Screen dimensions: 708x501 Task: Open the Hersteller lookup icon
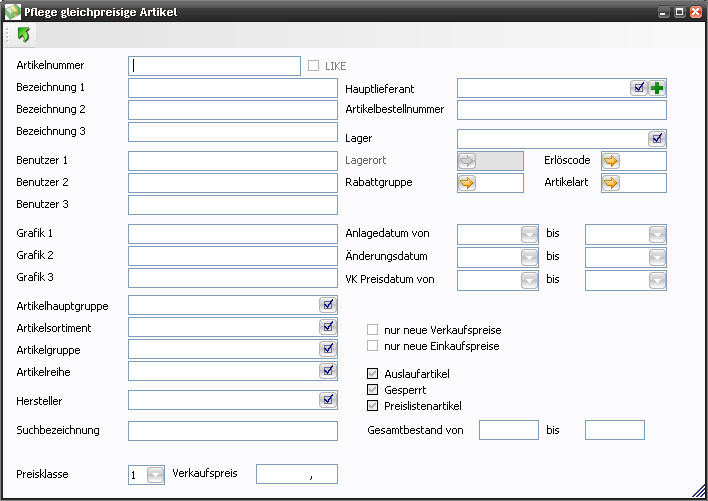pos(327,400)
